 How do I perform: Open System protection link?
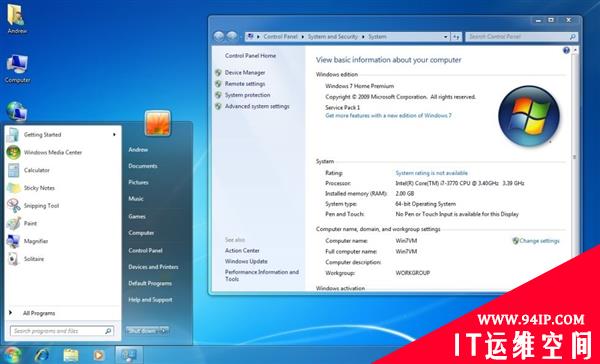click(248, 95)
